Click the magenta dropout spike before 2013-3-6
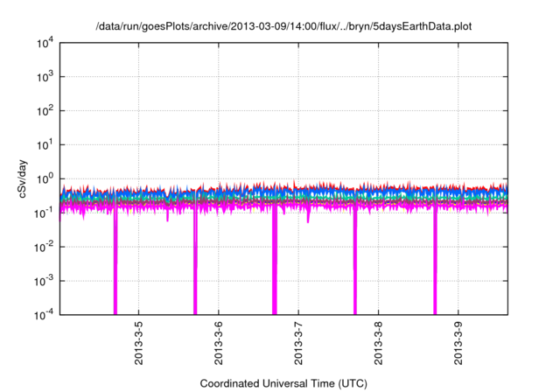 pos(195,261)
